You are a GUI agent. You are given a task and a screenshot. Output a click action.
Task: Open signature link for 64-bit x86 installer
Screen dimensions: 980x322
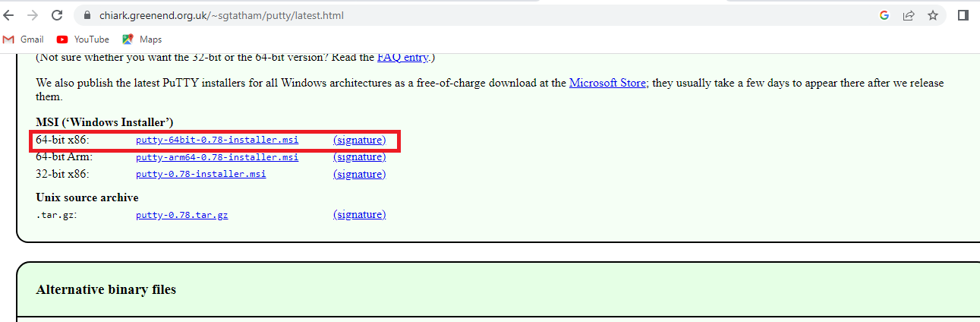point(359,140)
